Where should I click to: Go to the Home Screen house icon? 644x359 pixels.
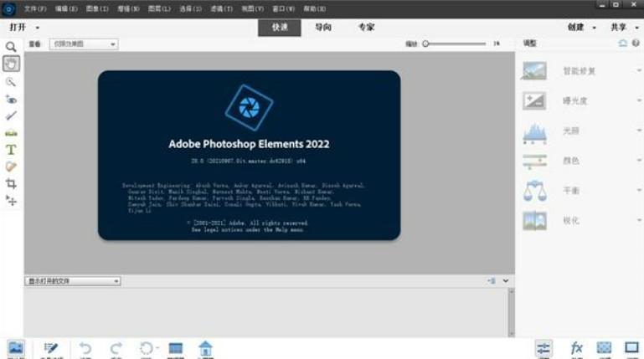pyautogui.click(x=205, y=348)
